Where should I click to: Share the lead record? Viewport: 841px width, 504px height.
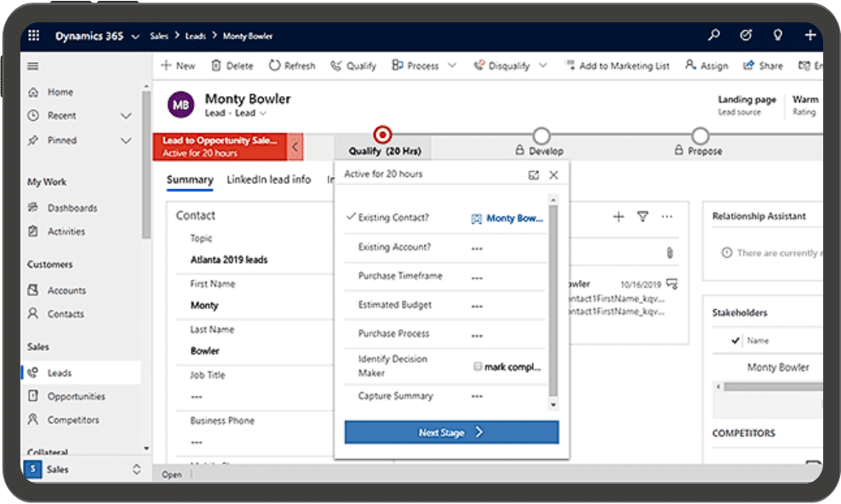(763, 66)
